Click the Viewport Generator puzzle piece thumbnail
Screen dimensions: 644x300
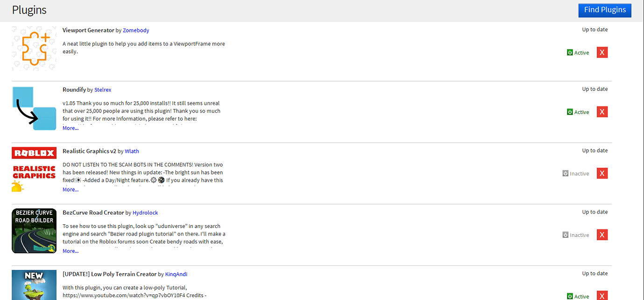pos(34,49)
